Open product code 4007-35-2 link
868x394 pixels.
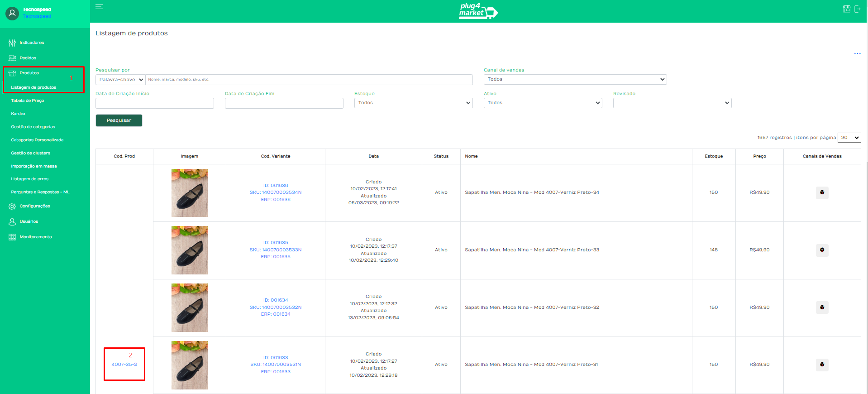(x=124, y=365)
